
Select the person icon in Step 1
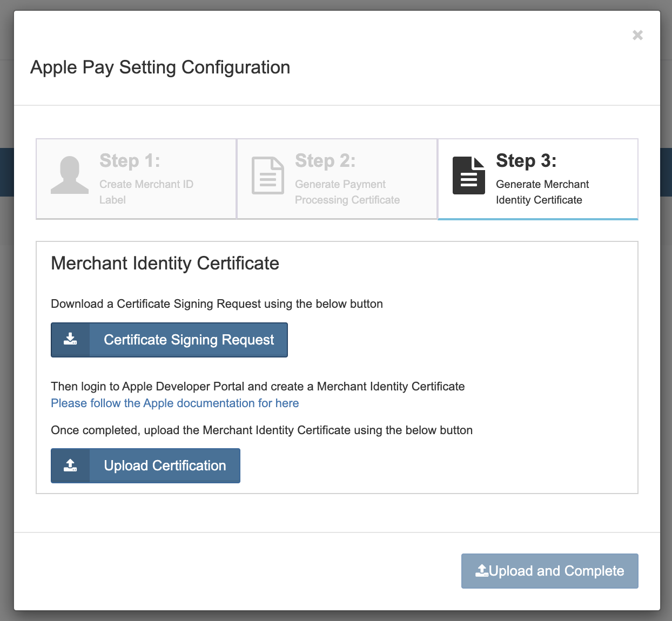pos(69,177)
